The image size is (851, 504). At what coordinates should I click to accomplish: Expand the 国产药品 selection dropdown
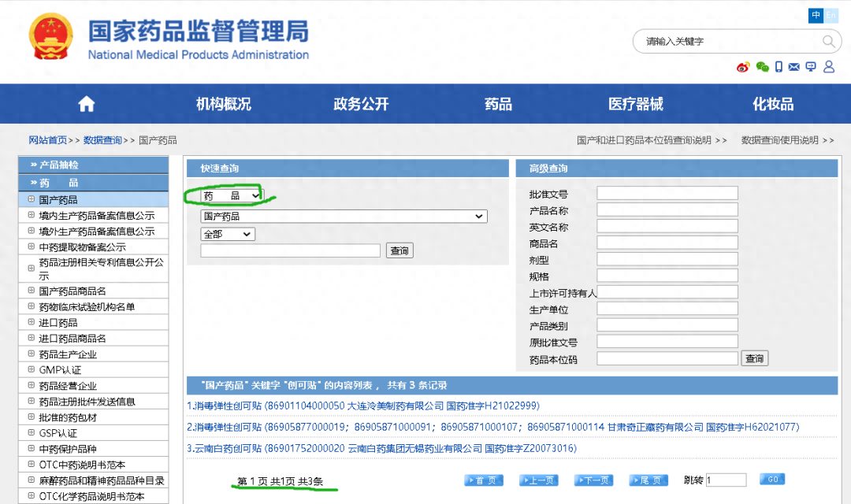(343, 216)
